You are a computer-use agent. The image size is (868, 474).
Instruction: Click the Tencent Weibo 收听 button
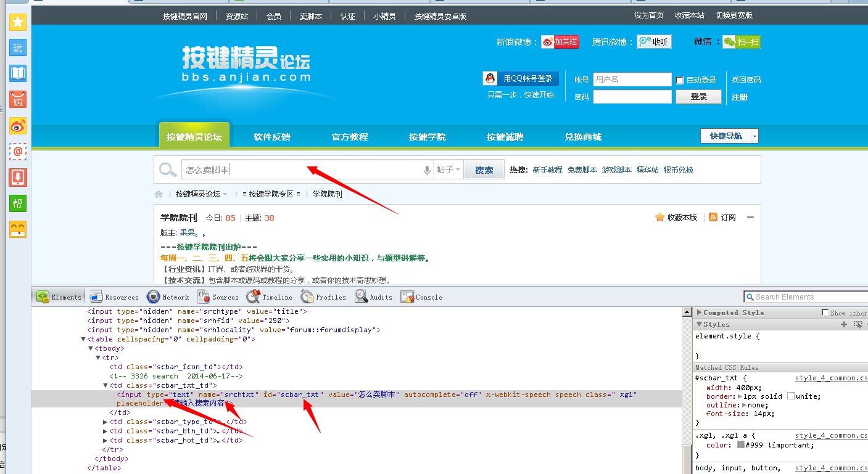655,42
